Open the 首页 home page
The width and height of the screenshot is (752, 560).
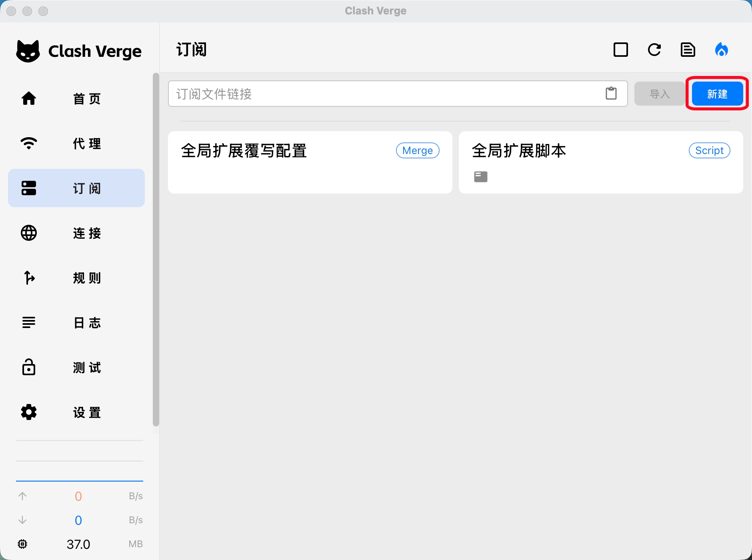tap(76, 98)
